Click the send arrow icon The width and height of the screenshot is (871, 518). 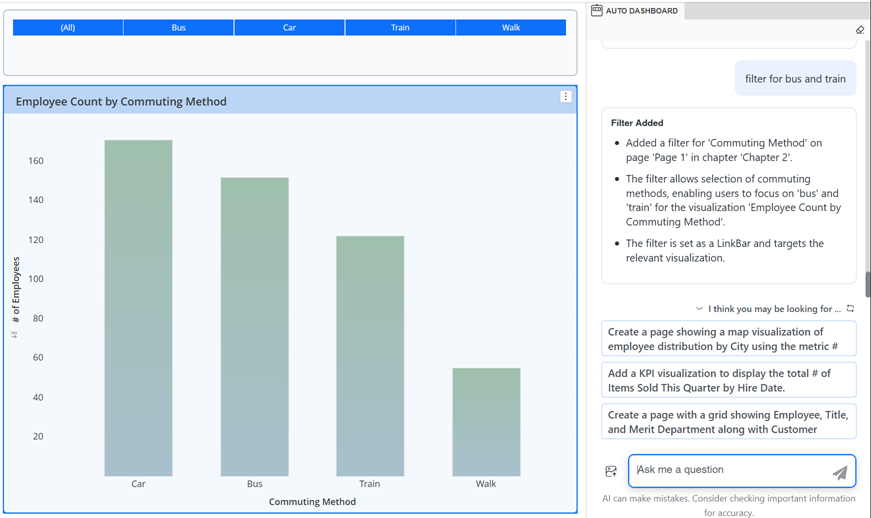pyautogui.click(x=840, y=472)
